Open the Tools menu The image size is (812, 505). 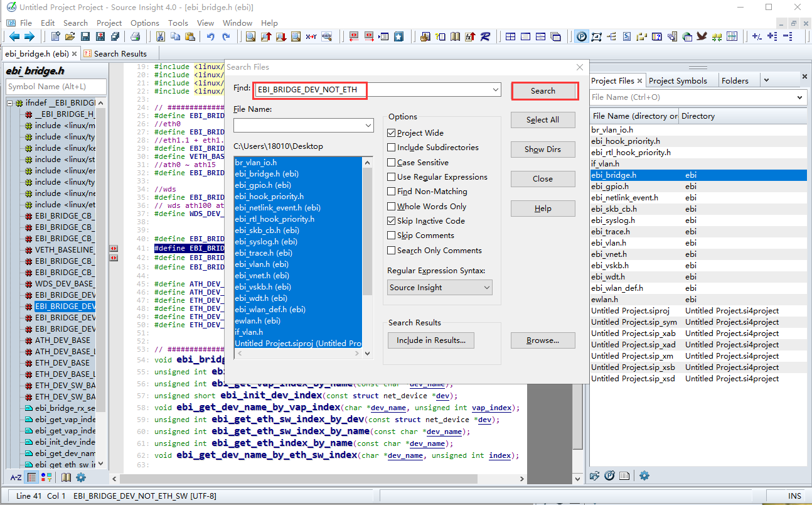pyautogui.click(x=178, y=23)
